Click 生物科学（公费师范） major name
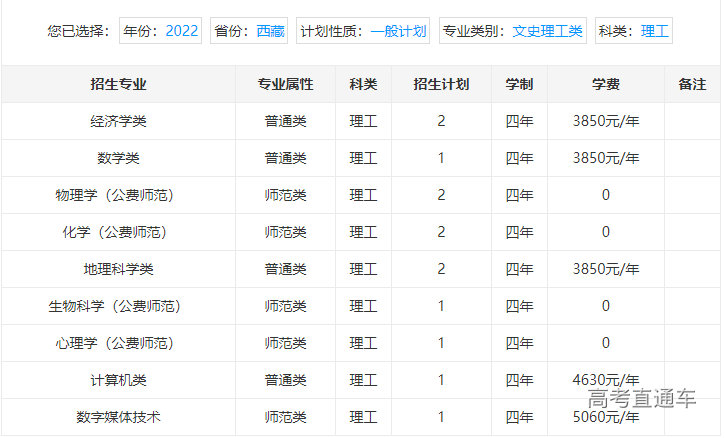The height and width of the screenshot is (438, 725). pos(118,306)
